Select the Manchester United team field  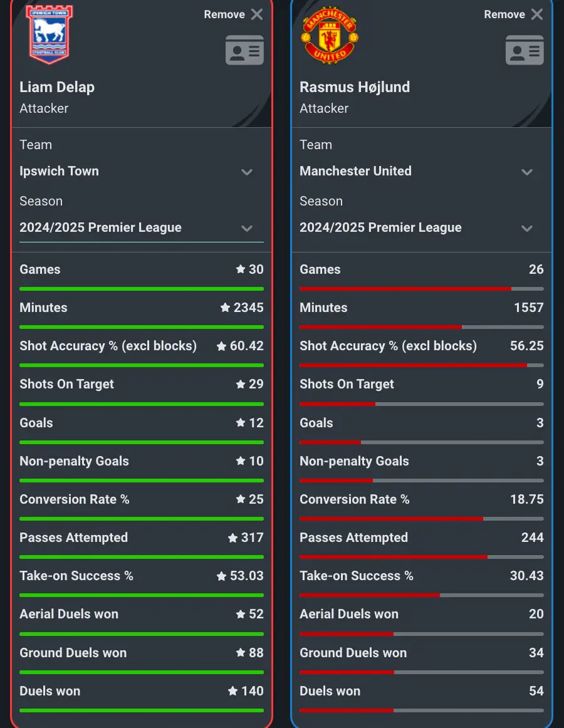pos(355,171)
